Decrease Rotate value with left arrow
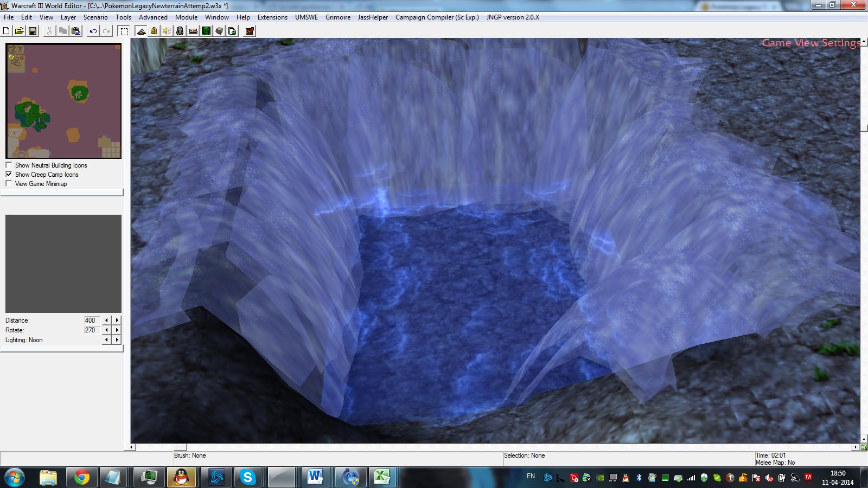 [x=107, y=330]
